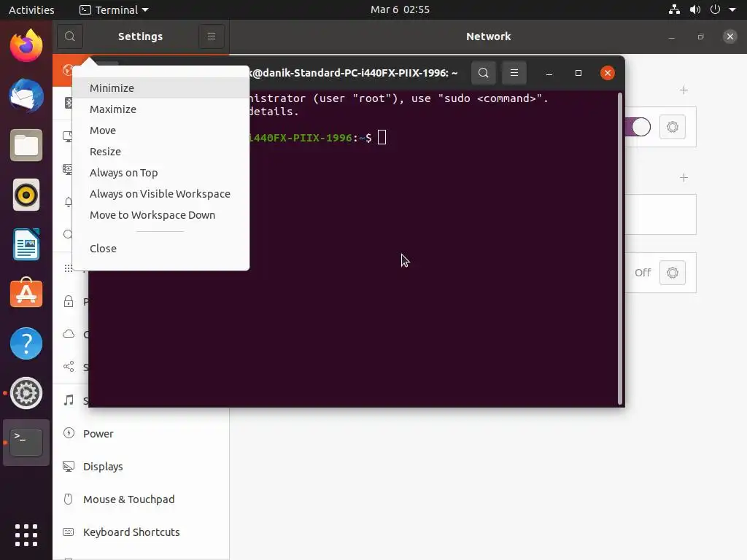Screen dimensions: 747x560
Task: Choose Maximize from the context menu
Action: pyautogui.click(x=160, y=109)
